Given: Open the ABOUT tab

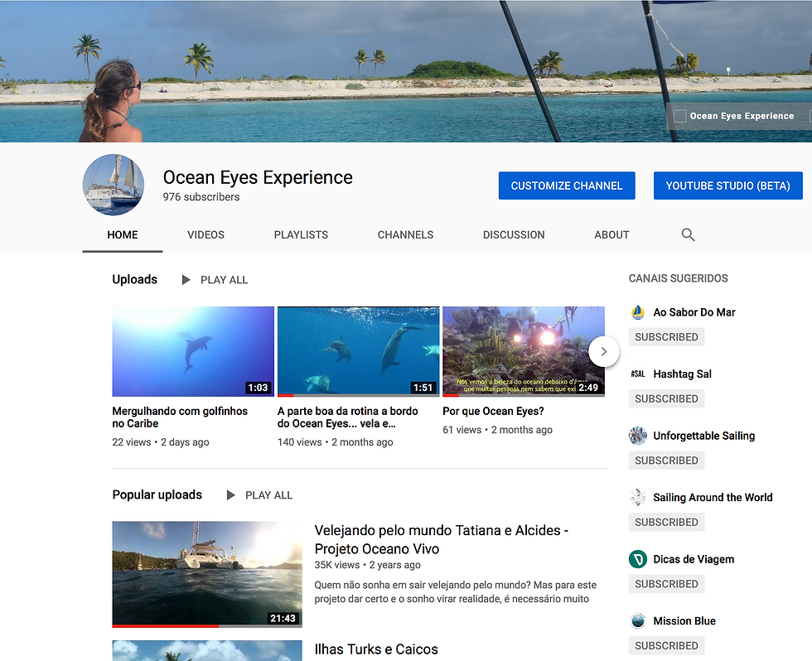Looking at the screenshot, I should (x=611, y=235).
